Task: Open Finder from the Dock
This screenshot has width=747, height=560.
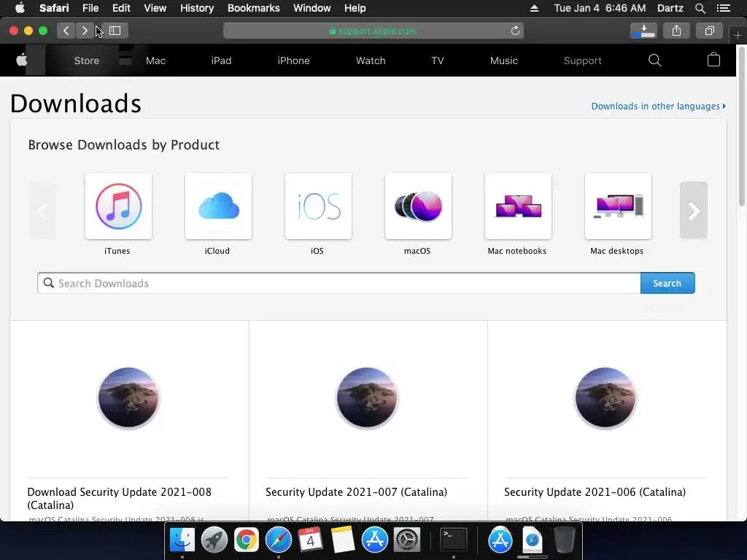Action: pyautogui.click(x=182, y=540)
